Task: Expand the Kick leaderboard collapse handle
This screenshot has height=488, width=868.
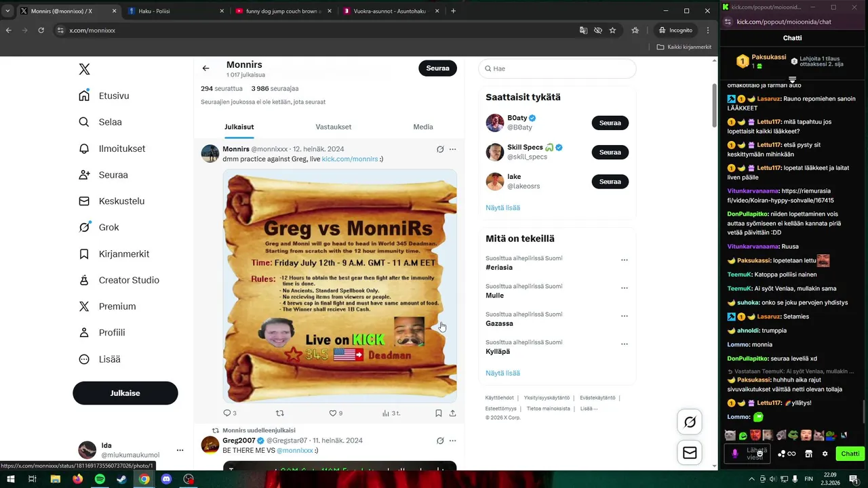Action: point(792,80)
